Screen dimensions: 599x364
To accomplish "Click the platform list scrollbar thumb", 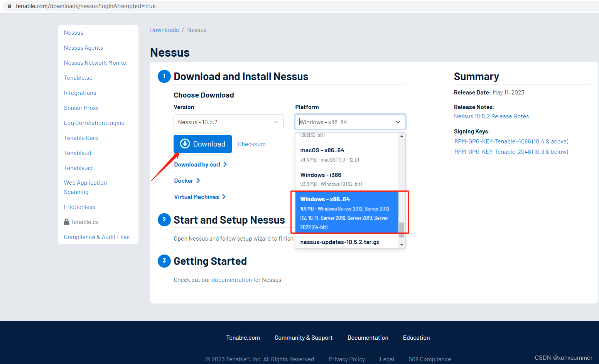I will click(402, 230).
